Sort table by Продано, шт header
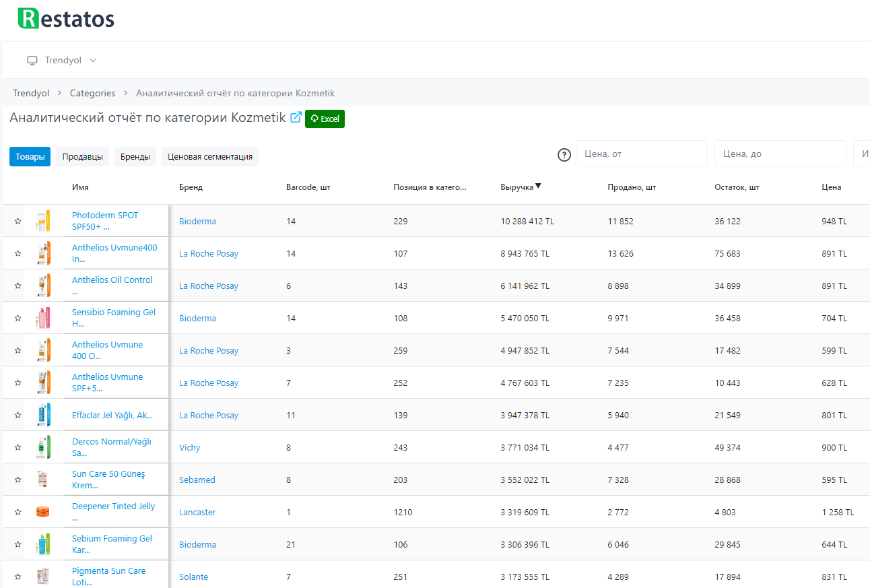Screen dimensions: 870x588 coord(632,187)
